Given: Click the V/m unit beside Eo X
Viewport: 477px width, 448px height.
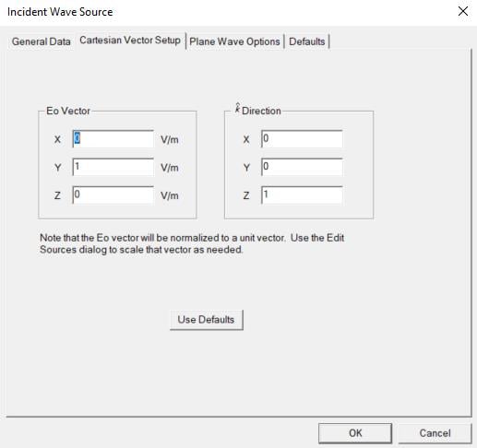Looking at the screenshot, I should pos(170,140).
